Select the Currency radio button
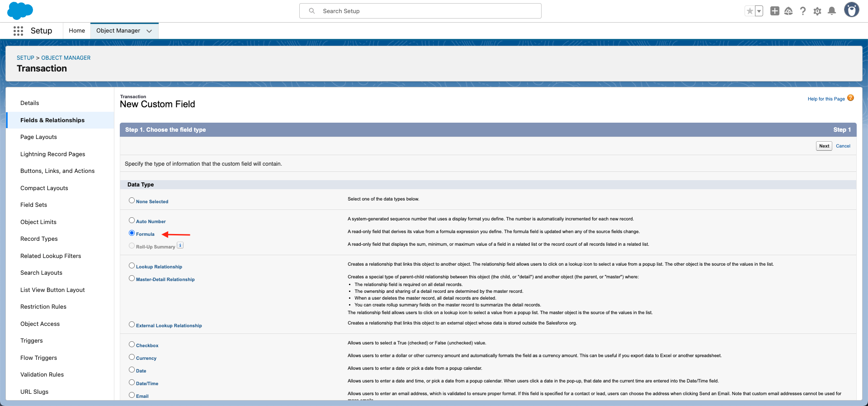 [x=132, y=357]
